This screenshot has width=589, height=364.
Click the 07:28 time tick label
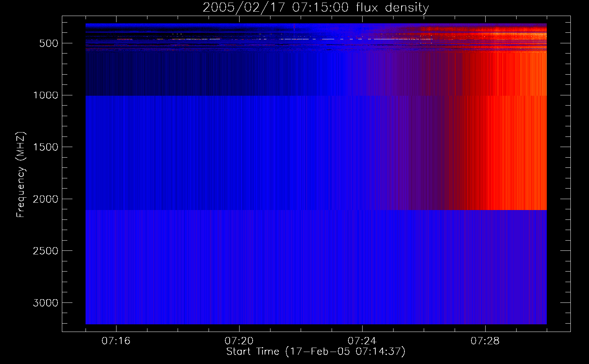tap(485, 341)
